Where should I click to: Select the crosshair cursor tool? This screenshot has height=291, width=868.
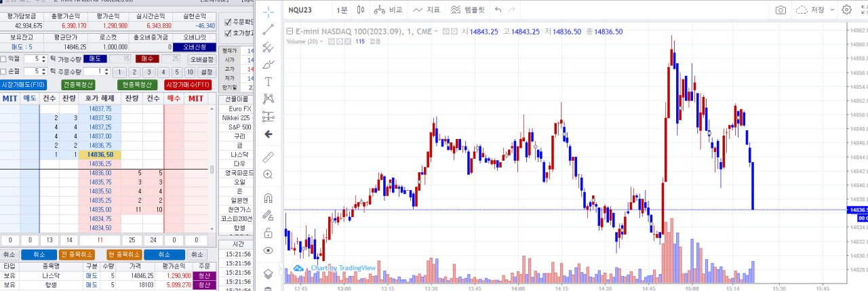pyautogui.click(x=269, y=12)
